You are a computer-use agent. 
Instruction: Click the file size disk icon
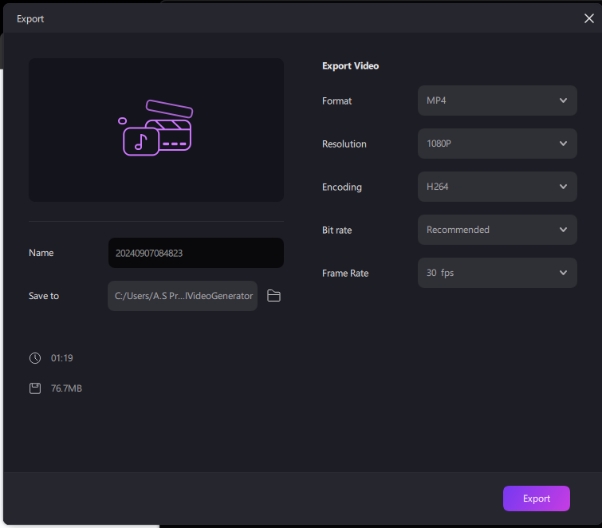click(x=35, y=388)
